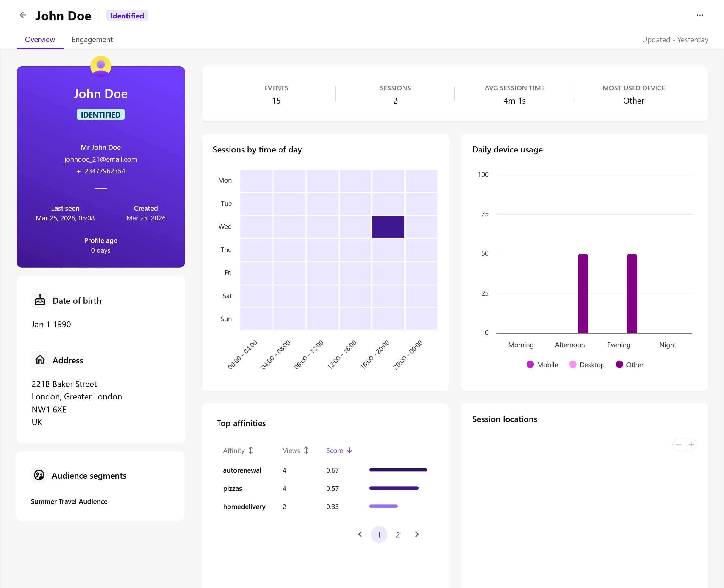Select affinities page 1
Image resolution: width=724 pixels, height=588 pixels.
tap(379, 534)
